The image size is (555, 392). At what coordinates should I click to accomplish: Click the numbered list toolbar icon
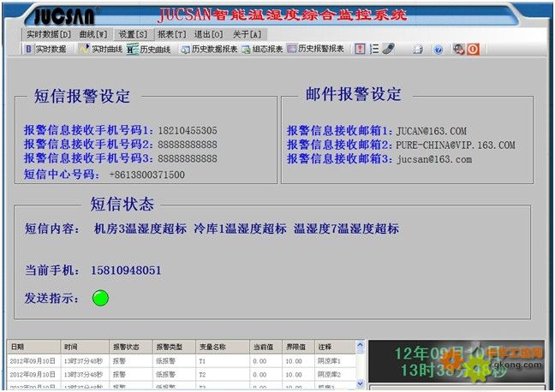click(373, 50)
